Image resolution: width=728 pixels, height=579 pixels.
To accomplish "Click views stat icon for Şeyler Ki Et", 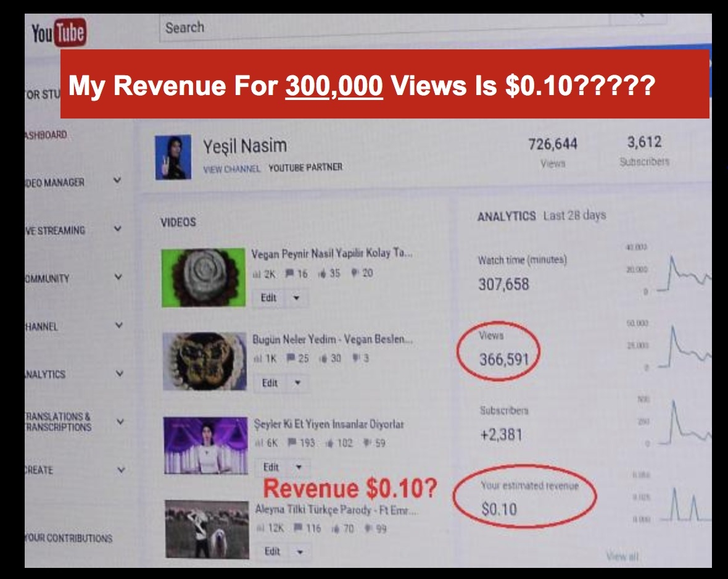I will 259,444.
